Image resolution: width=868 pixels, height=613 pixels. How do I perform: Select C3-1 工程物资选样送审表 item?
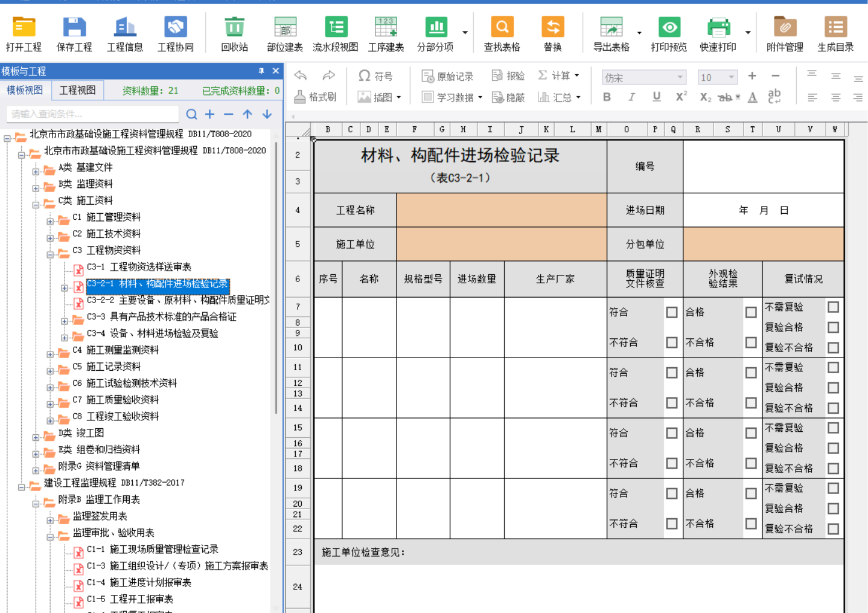pyautogui.click(x=139, y=267)
